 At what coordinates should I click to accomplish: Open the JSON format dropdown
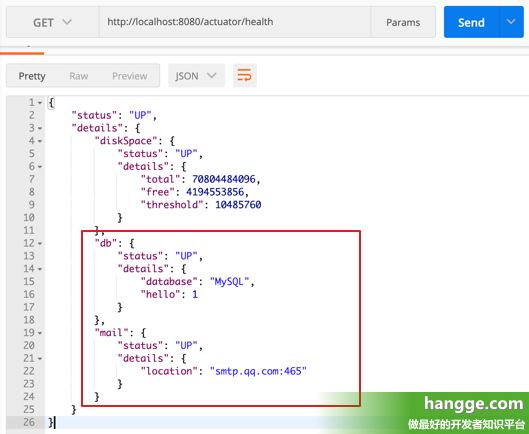coord(196,76)
